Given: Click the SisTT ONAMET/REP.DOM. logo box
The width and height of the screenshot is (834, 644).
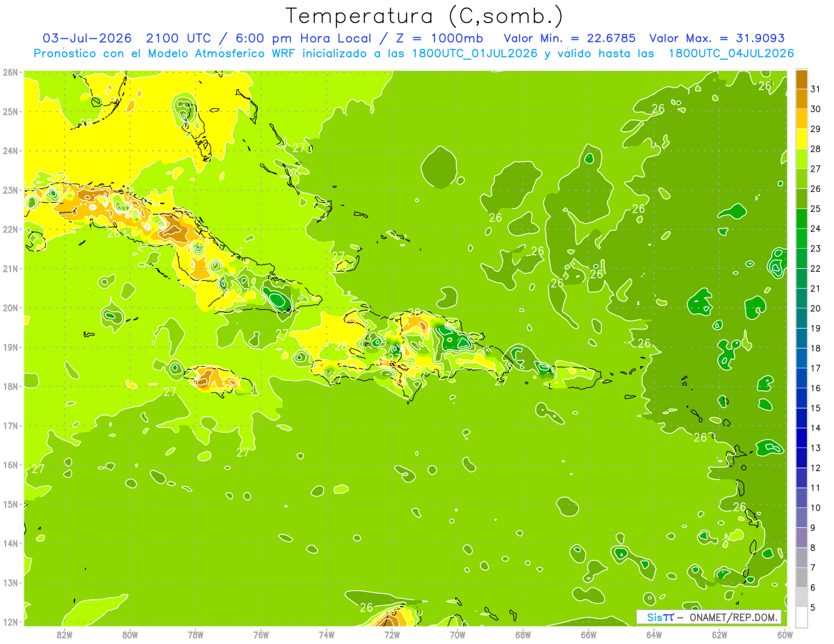Looking at the screenshot, I should click(x=709, y=617).
